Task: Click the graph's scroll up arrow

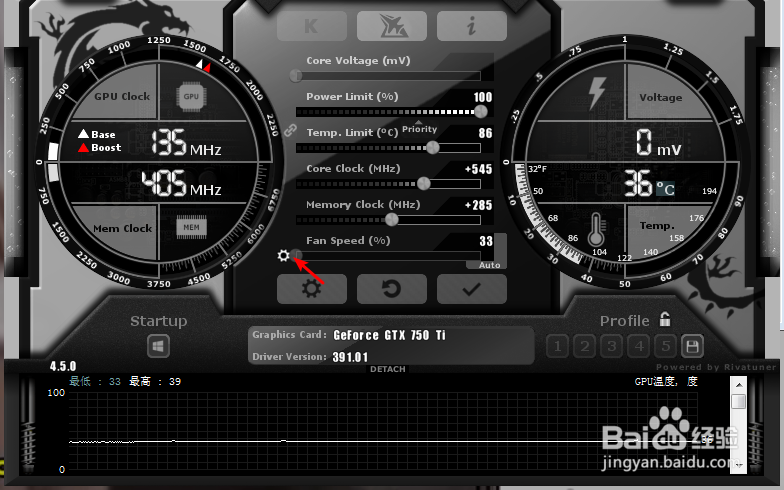Action: (738, 385)
